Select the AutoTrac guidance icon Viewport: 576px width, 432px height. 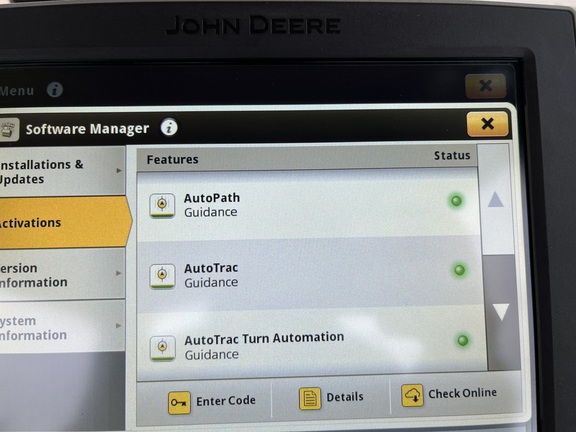162,276
